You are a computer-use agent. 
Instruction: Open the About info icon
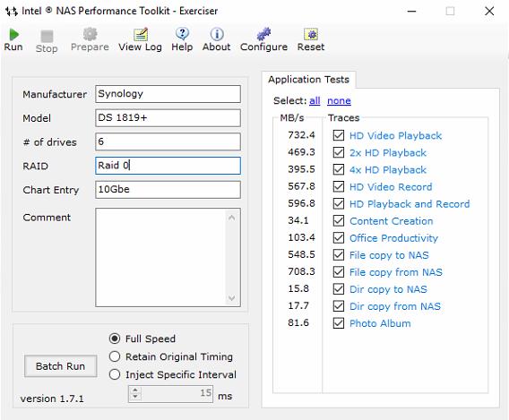coord(217,34)
